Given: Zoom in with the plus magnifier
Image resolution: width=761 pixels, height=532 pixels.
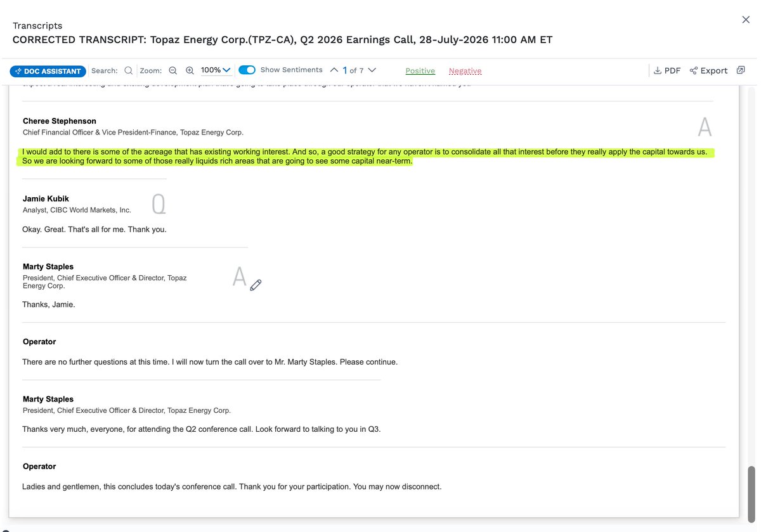Looking at the screenshot, I should tap(190, 70).
